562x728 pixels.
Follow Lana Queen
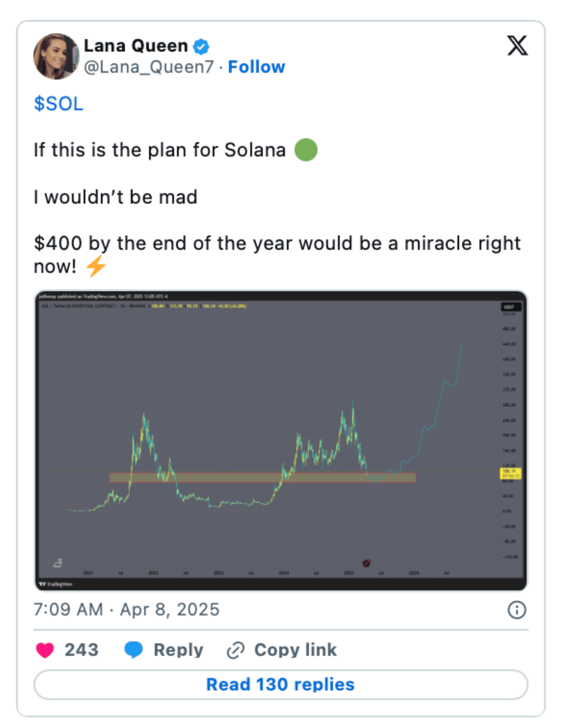point(256,67)
